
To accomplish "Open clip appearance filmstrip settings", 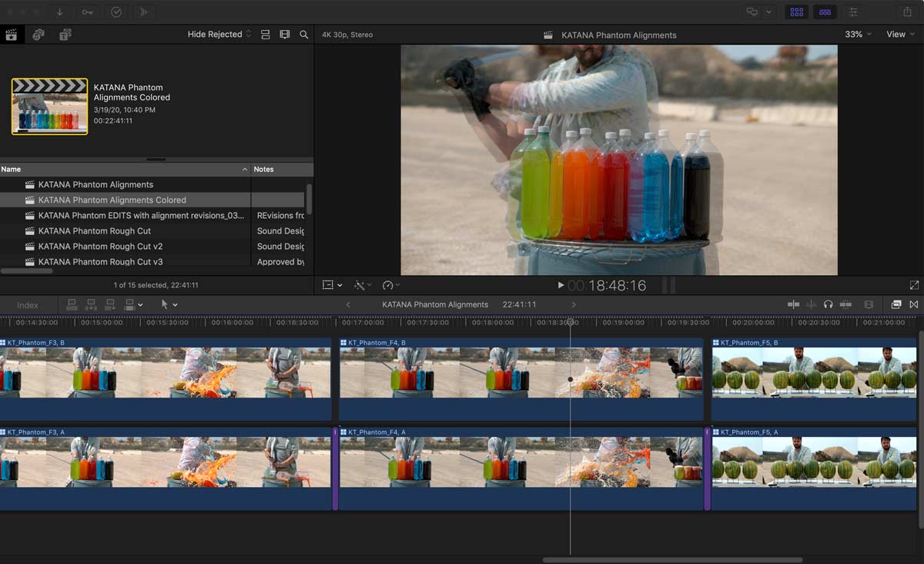I will point(869,305).
